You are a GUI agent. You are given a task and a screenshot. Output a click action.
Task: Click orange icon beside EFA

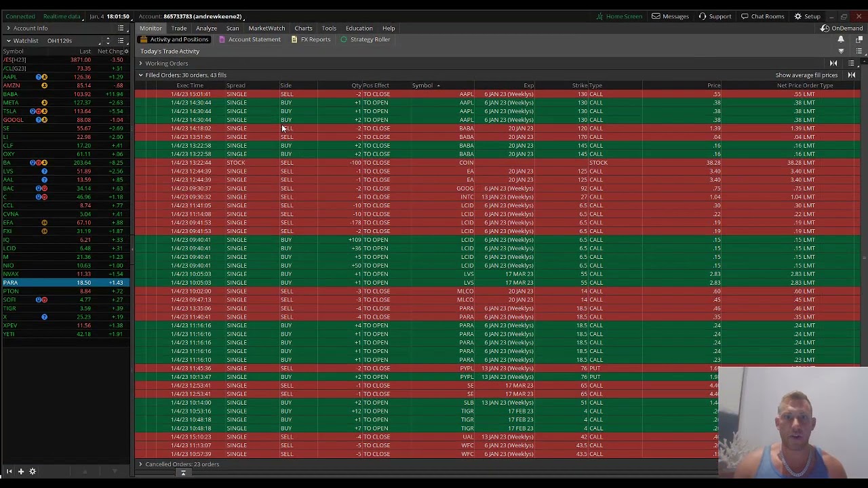(x=44, y=222)
